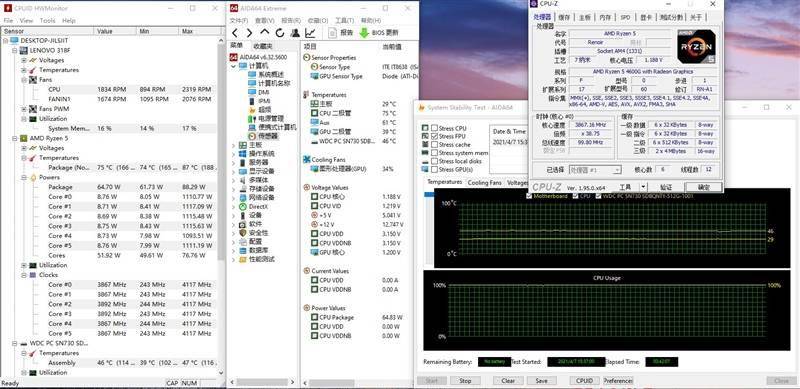Click the 确定 button in CPU-Z
This screenshot has height=389, width=800.
pos(703,187)
